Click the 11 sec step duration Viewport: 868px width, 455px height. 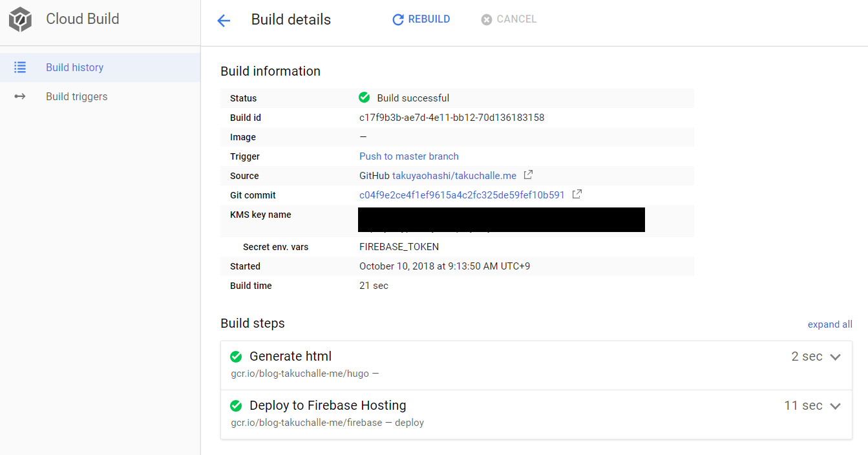(x=803, y=406)
